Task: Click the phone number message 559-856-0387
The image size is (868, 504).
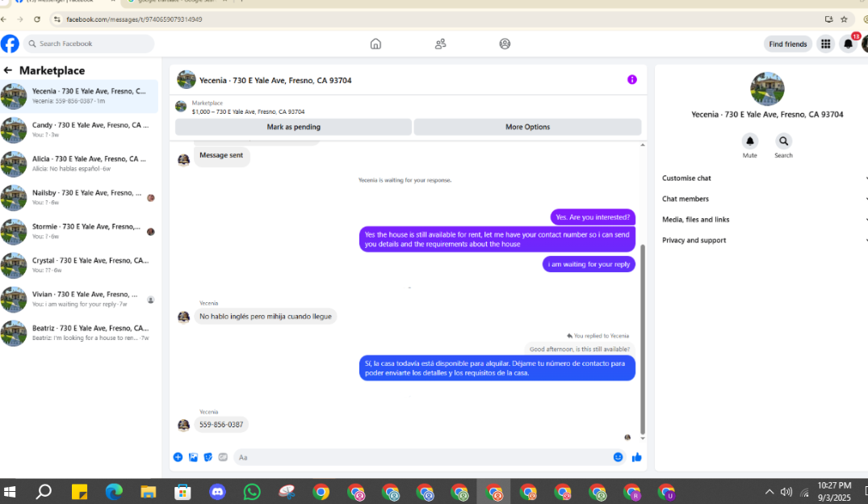Action: coord(221,424)
